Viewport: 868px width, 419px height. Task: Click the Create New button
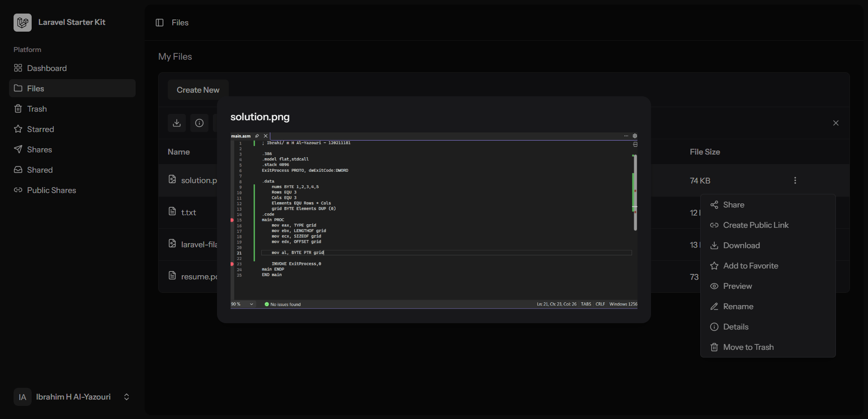pyautogui.click(x=198, y=90)
